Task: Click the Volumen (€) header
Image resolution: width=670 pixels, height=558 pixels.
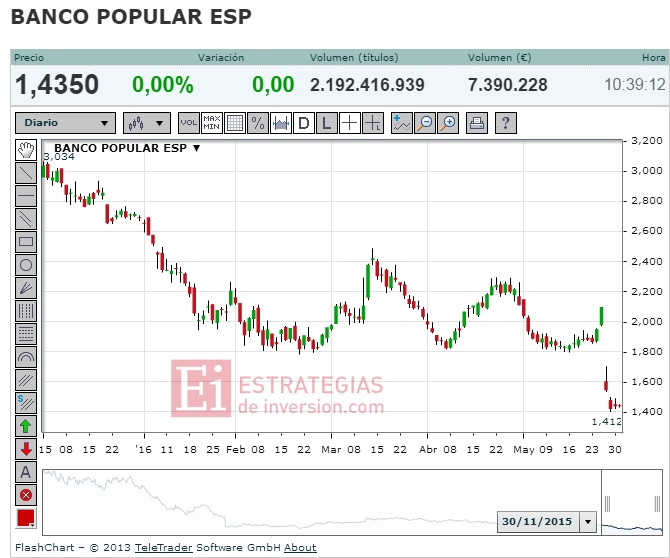Action: [x=500, y=58]
